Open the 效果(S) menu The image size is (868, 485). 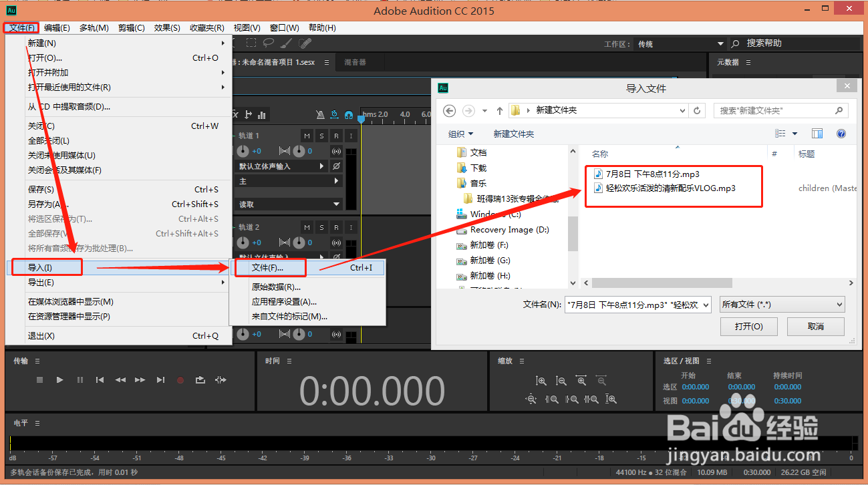167,27
